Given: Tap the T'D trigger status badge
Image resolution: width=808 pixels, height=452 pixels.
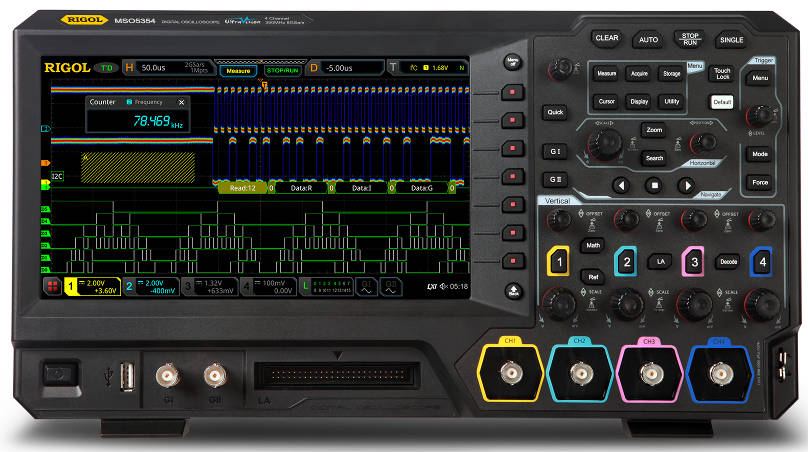Looking at the screenshot, I should tap(107, 68).
